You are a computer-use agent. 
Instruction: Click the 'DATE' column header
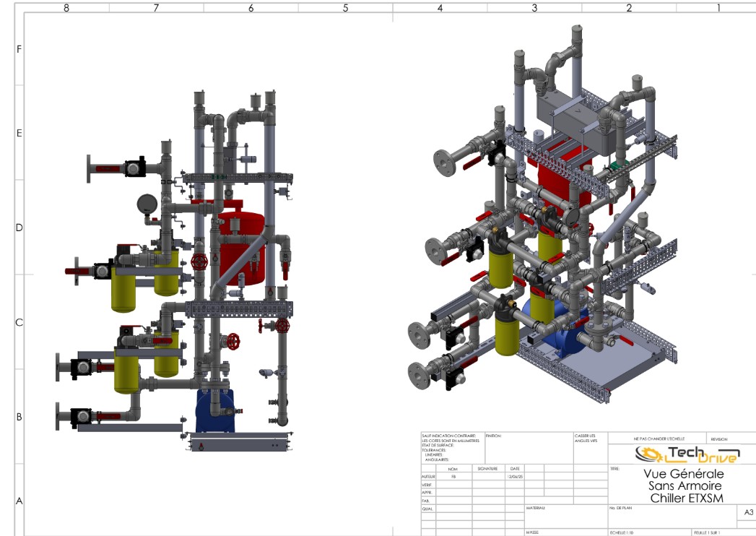[514, 468]
